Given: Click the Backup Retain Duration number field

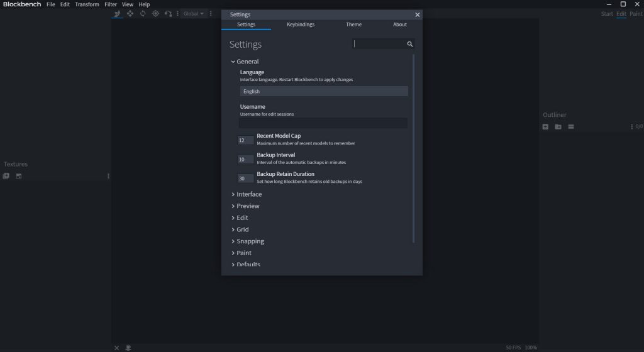Looking at the screenshot, I should coord(245,179).
